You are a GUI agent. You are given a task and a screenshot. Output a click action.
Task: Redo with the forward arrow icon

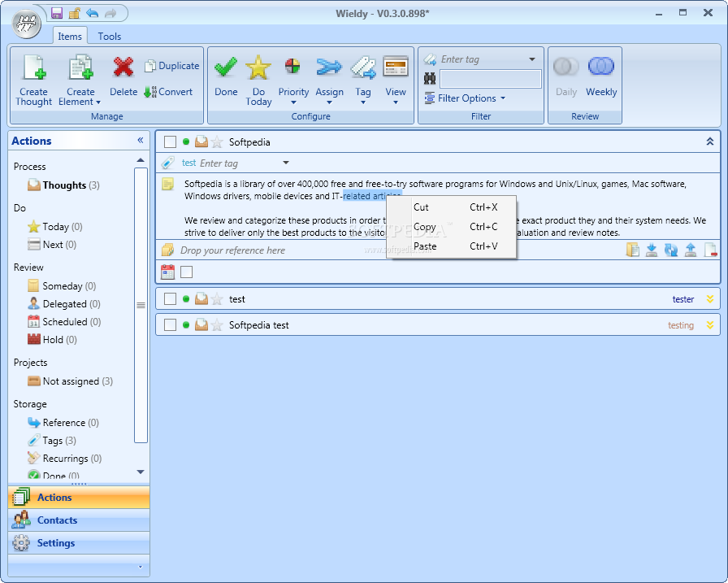pyautogui.click(x=110, y=13)
